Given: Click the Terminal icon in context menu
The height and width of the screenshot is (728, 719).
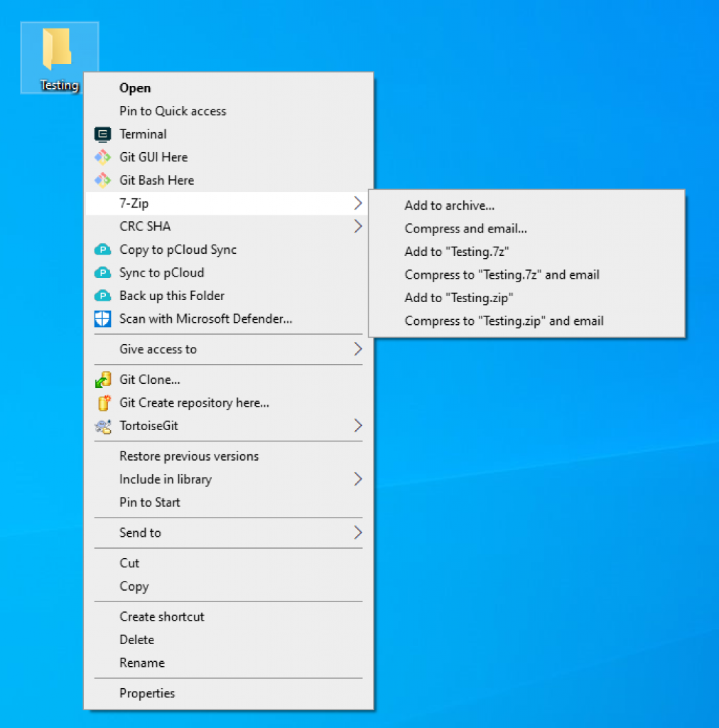Looking at the screenshot, I should pyautogui.click(x=102, y=134).
